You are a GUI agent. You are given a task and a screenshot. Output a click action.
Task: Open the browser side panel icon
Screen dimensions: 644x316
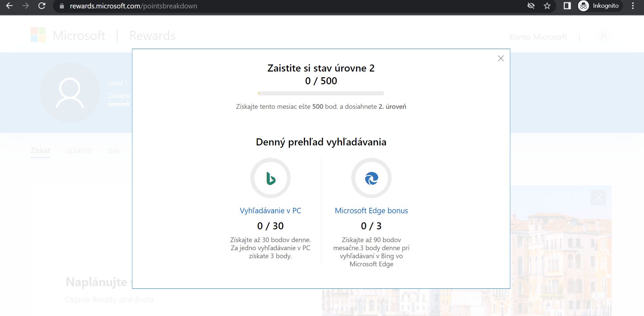(x=567, y=6)
